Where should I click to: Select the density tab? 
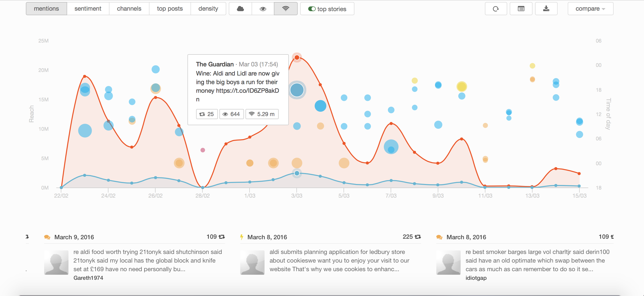208,9
